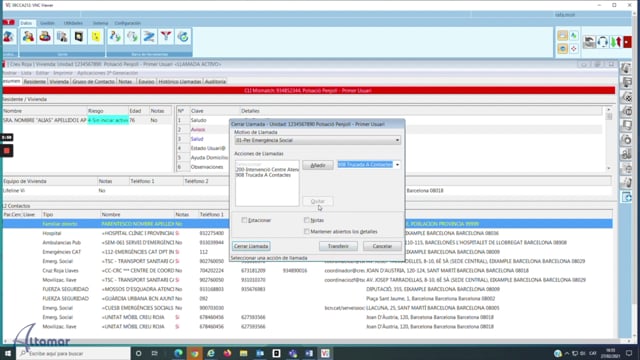This screenshot has width=640, height=360.
Task: Click the refresh with checkmark ribbon icon
Action: (x=183, y=37)
